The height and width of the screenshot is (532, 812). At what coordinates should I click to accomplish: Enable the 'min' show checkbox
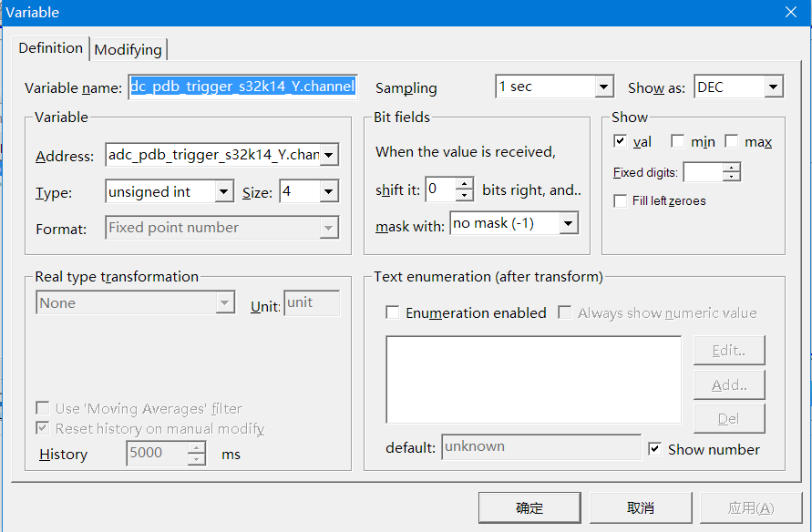pos(677,141)
